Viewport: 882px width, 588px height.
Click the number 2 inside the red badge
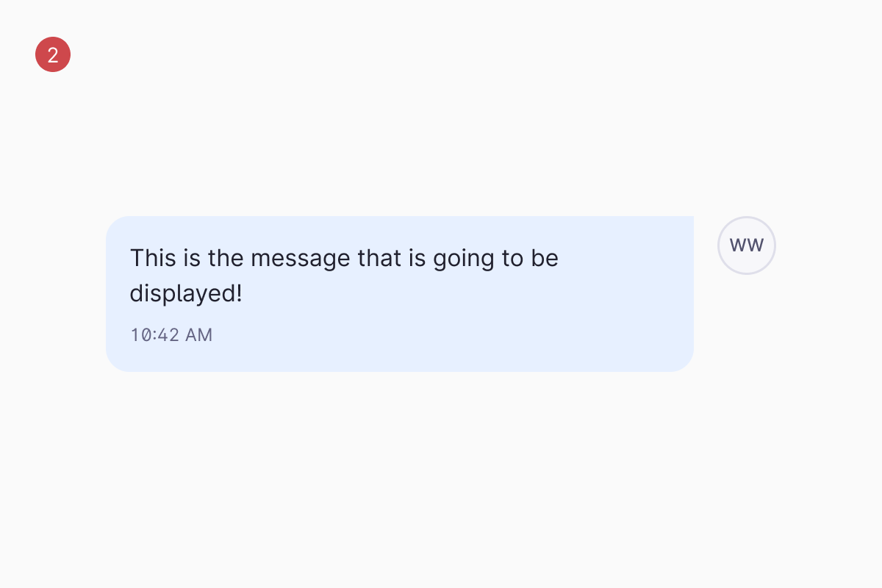click(x=53, y=54)
